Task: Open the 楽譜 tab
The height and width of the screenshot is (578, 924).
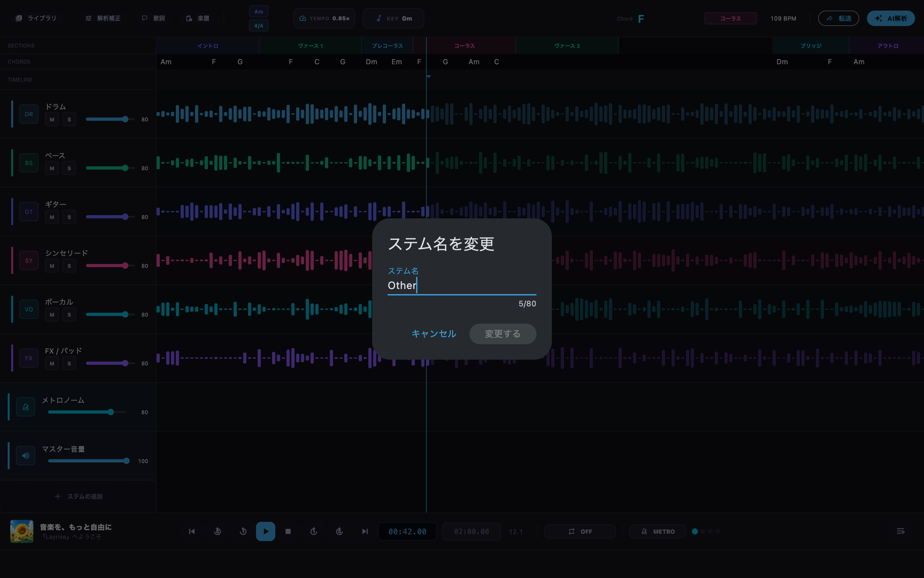Action: pyautogui.click(x=197, y=18)
